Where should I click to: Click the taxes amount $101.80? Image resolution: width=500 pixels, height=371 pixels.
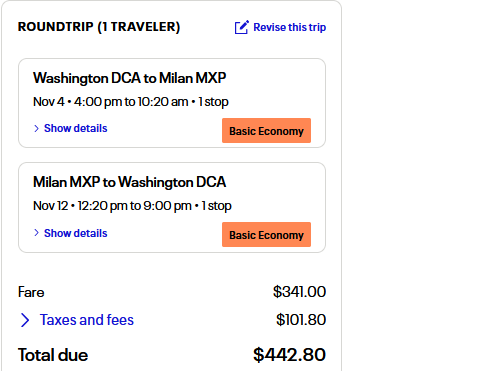click(301, 320)
